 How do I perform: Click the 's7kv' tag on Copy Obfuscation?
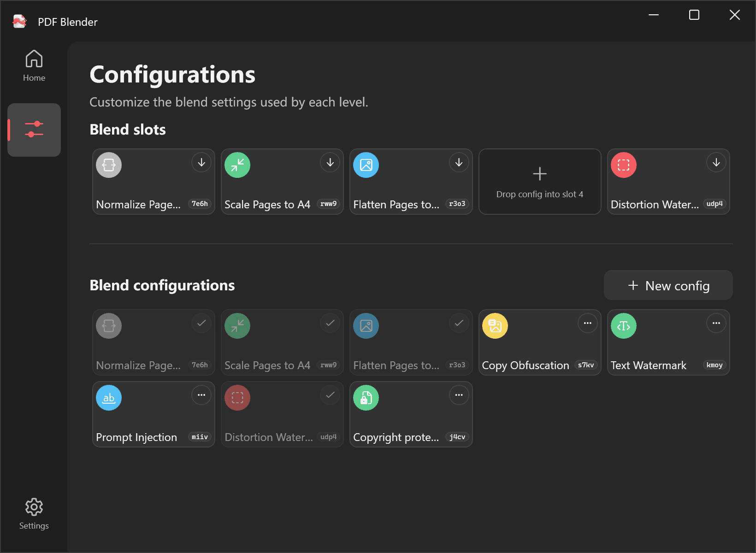[x=586, y=365]
